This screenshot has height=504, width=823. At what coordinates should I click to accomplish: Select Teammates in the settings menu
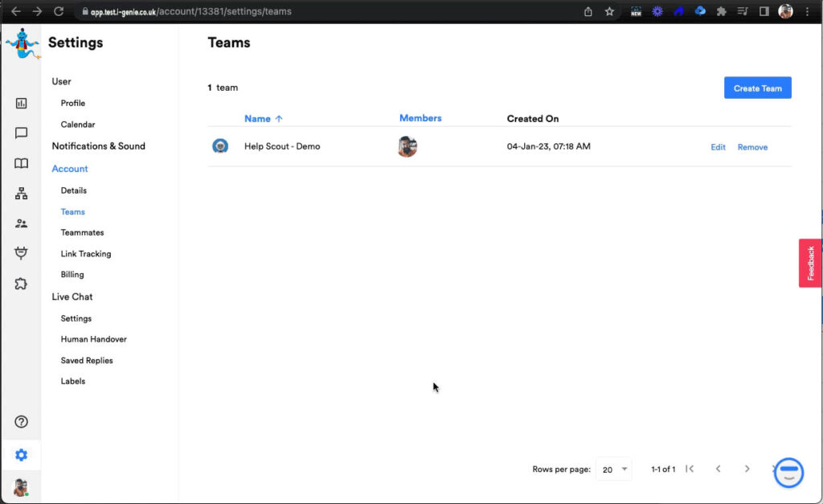click(82, 232)
